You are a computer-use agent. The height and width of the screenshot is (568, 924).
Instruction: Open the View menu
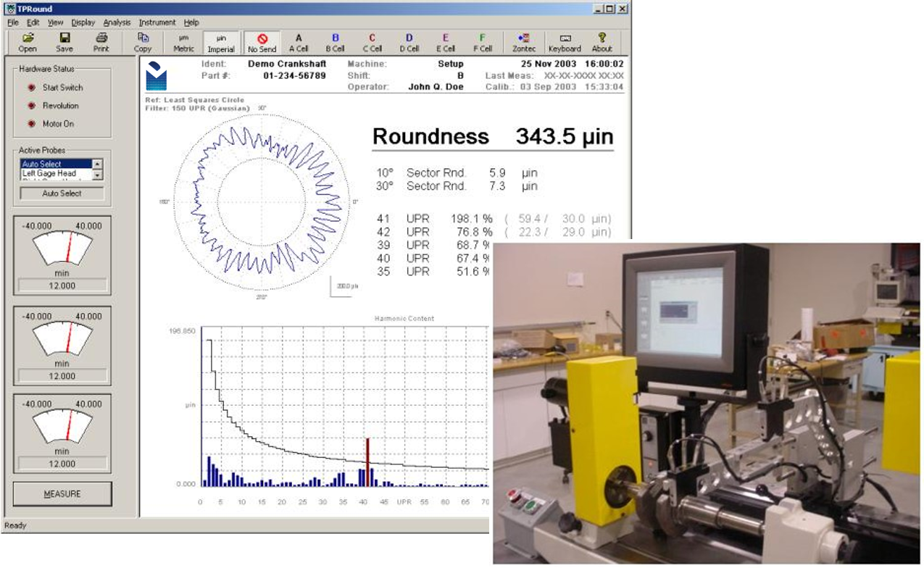pyautogui.click(x=56, y=22)
